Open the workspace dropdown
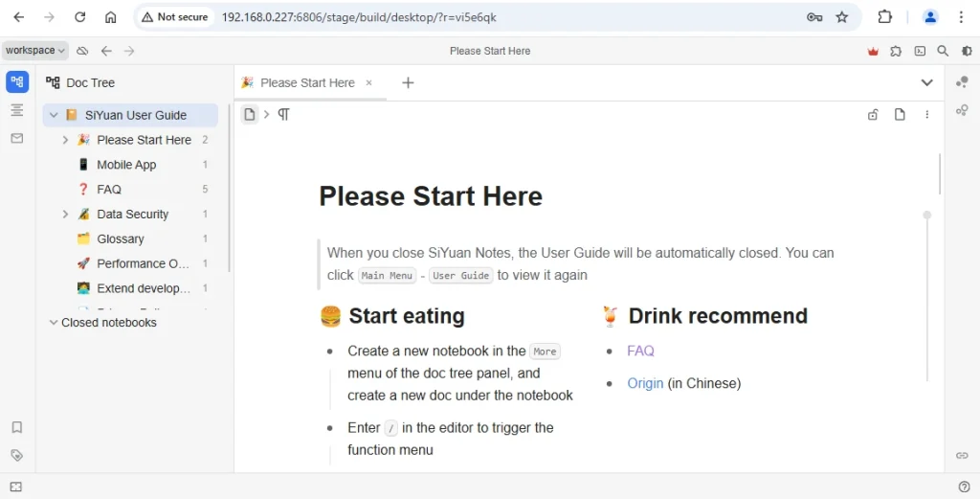980x499 pixels. pos(35,51)
